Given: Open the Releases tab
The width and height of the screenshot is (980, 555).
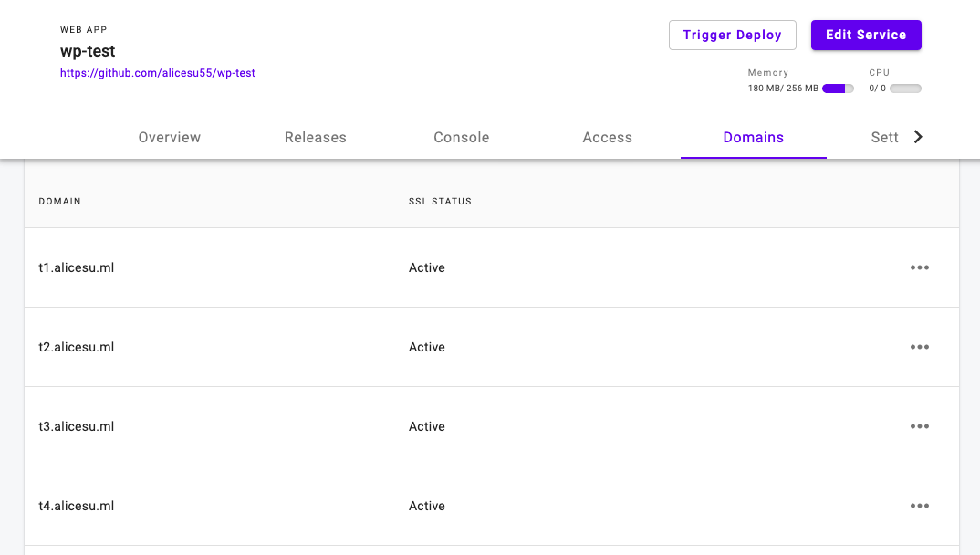Looking at the screenshot, I should tap(316, 138).
